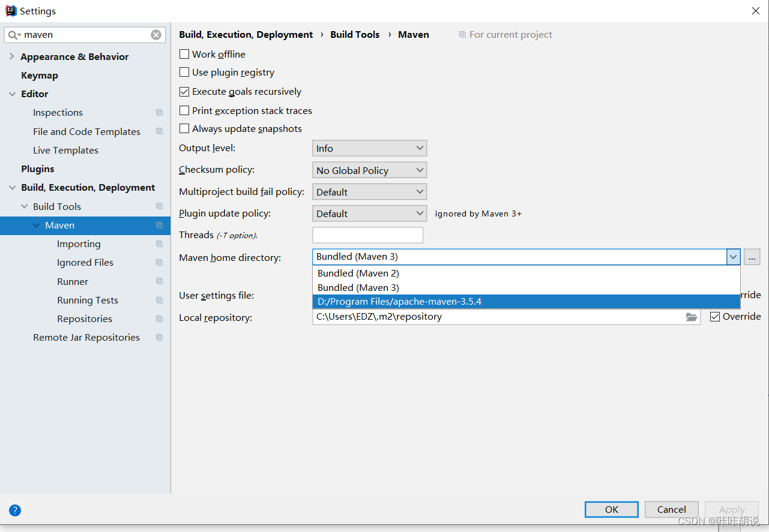Uncheck Local repository Override checkbox
This screenshot has width=769, height=532.
(715, 317)
